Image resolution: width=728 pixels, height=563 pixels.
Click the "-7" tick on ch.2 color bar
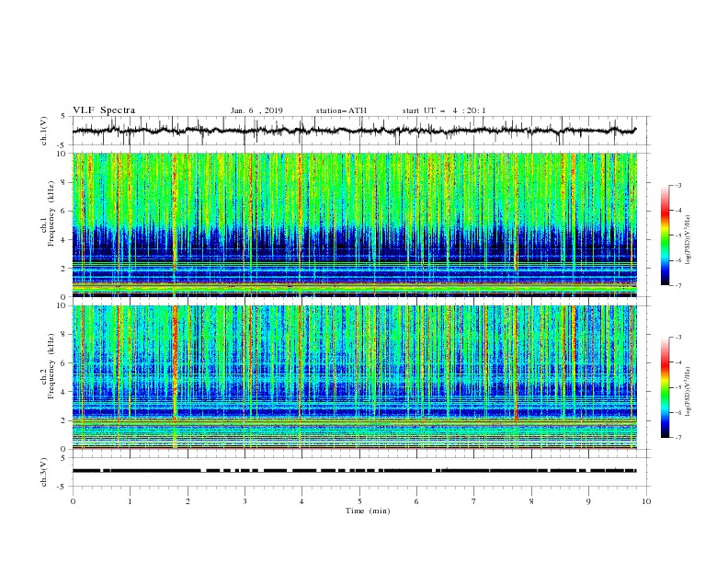(677, 438)
